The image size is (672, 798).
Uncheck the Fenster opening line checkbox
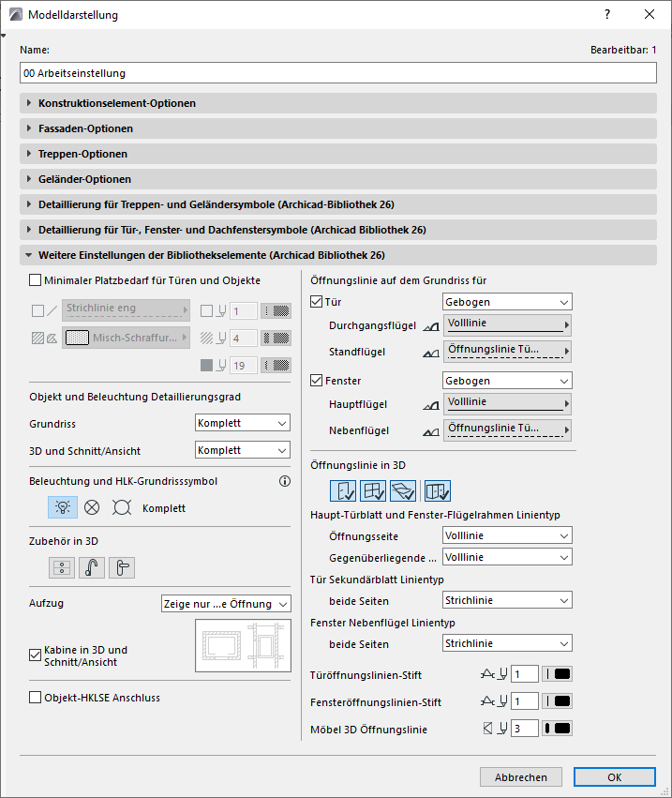tap(316, 380)
